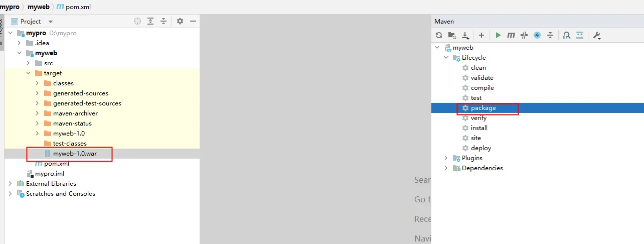This screenshot has height=244, width=644.
Task: Collapse the target folder
Action: coord(29,73)
